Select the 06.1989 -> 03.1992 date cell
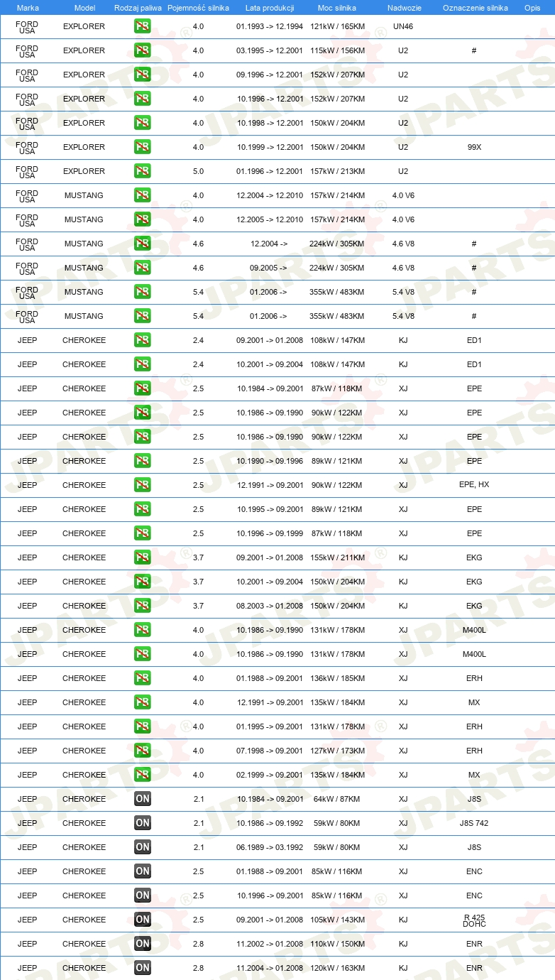This screenshot has height=980, width=555. 270,847
